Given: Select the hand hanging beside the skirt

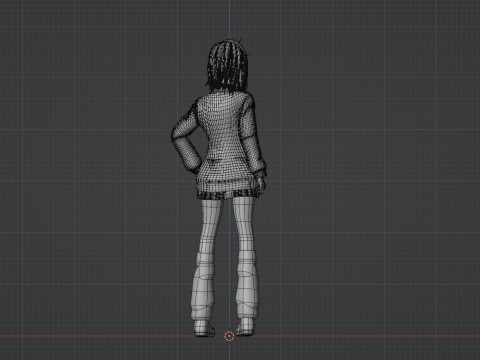Looking at the screenshot, I should (262, 184).
